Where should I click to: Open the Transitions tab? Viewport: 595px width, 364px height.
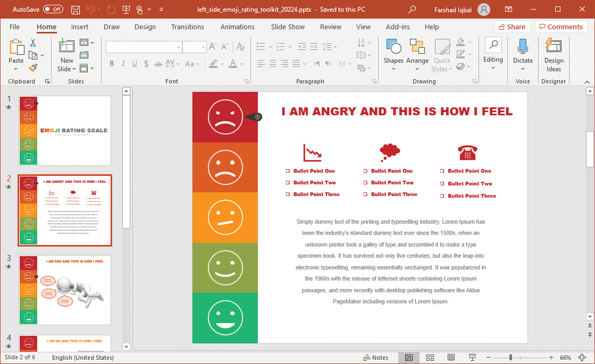[x=188, y=27]
